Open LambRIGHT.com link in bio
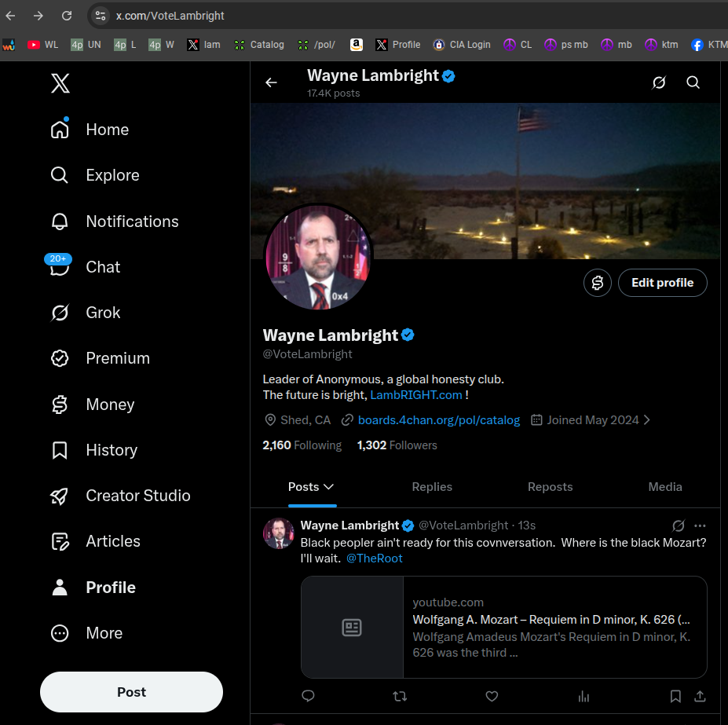The image size is (728, 725). tap(416, 395)
